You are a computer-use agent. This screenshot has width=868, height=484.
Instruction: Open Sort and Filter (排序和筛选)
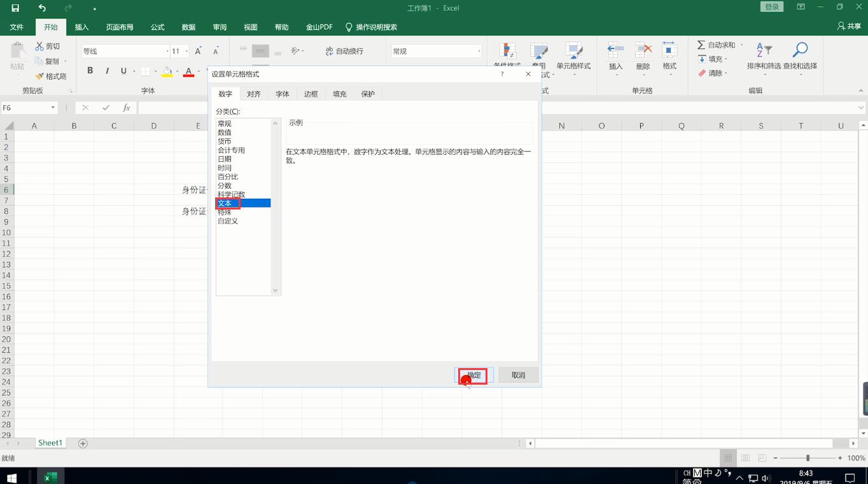(764, 57)
